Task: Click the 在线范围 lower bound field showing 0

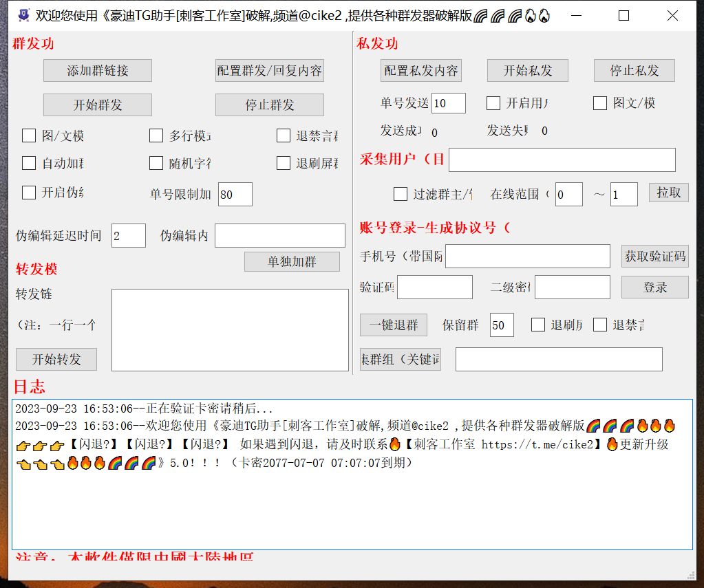Action: click(569, 195)
